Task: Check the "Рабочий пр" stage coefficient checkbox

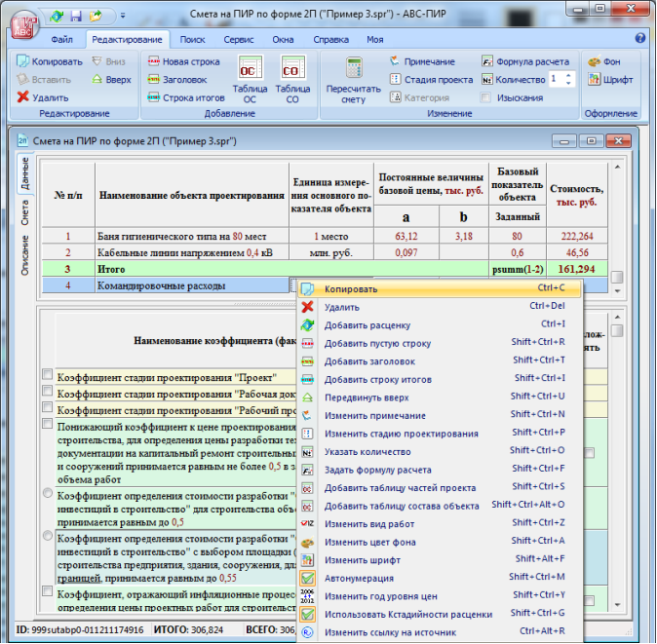Action: pos(48,407)
